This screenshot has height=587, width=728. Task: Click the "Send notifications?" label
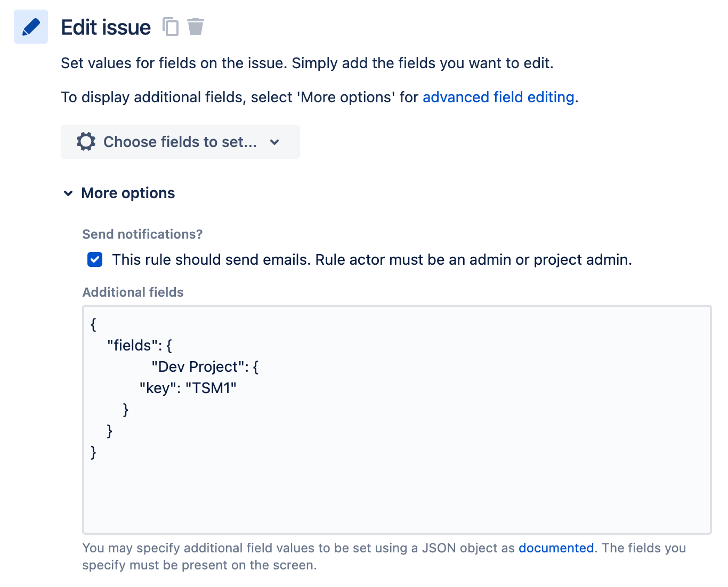tap(142, 234)
